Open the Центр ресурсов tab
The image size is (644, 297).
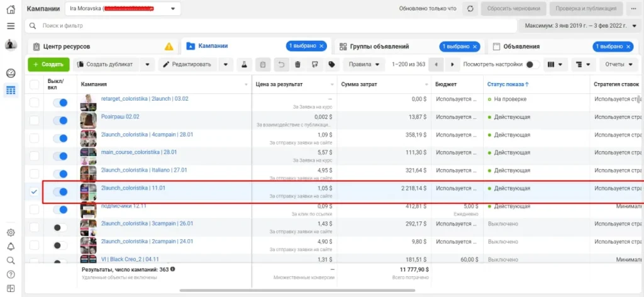click(66, 47)
